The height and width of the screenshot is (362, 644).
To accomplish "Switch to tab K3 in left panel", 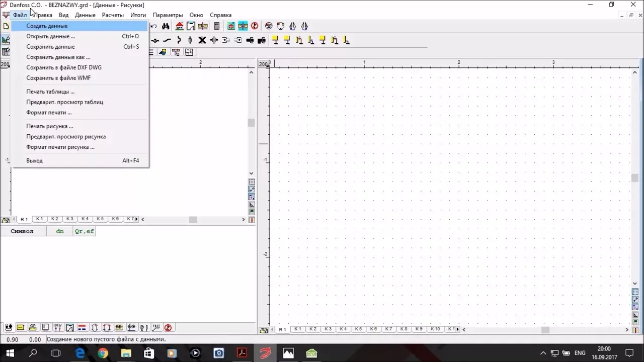I will tap(69, 219).
